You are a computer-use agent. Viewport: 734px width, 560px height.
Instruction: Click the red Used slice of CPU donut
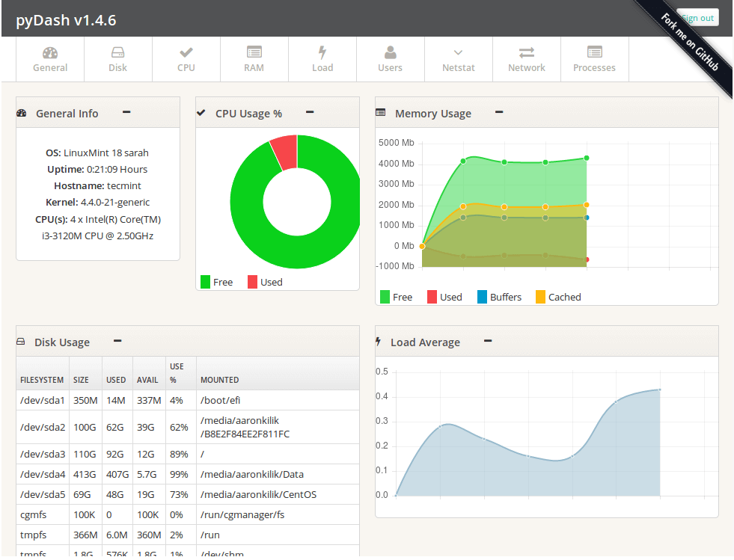(x=286, y=152)
